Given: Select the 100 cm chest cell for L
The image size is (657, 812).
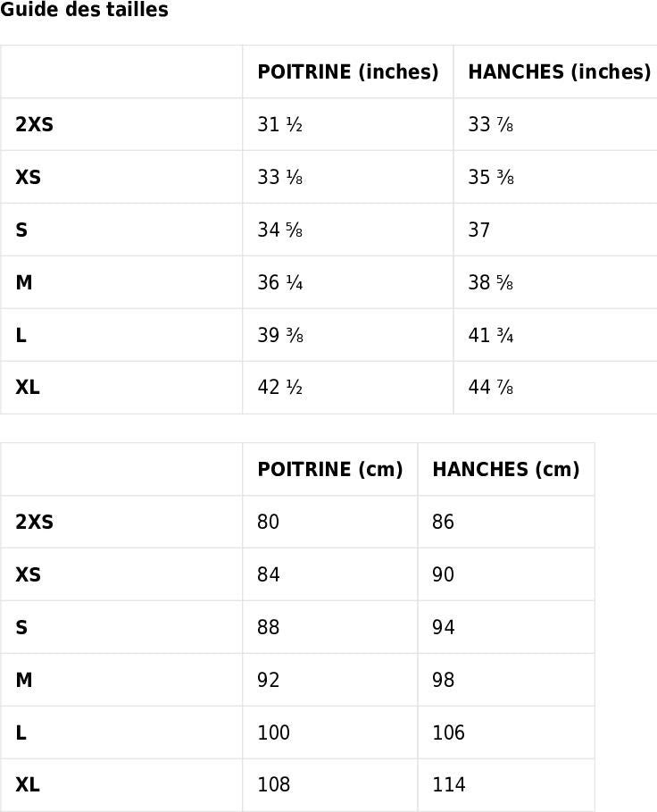Looking at the screenshot, I should tap(273, 733).
